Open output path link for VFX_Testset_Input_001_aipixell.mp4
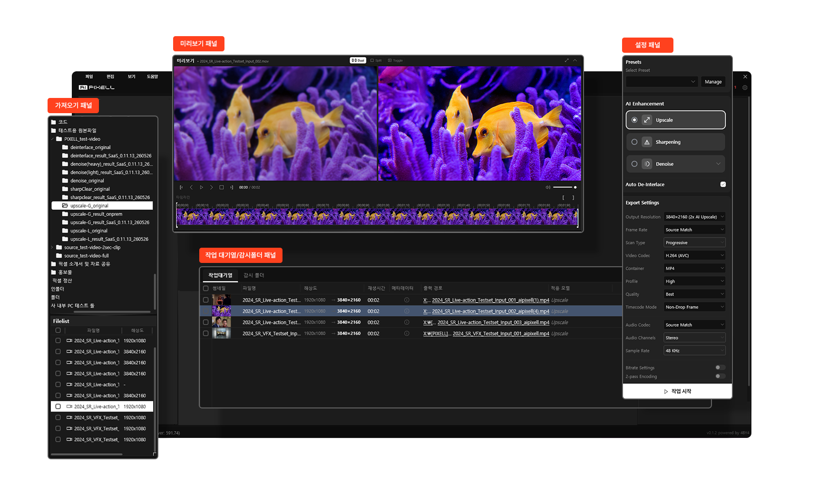This screenshot has height=504, width=818. [486, 334]
